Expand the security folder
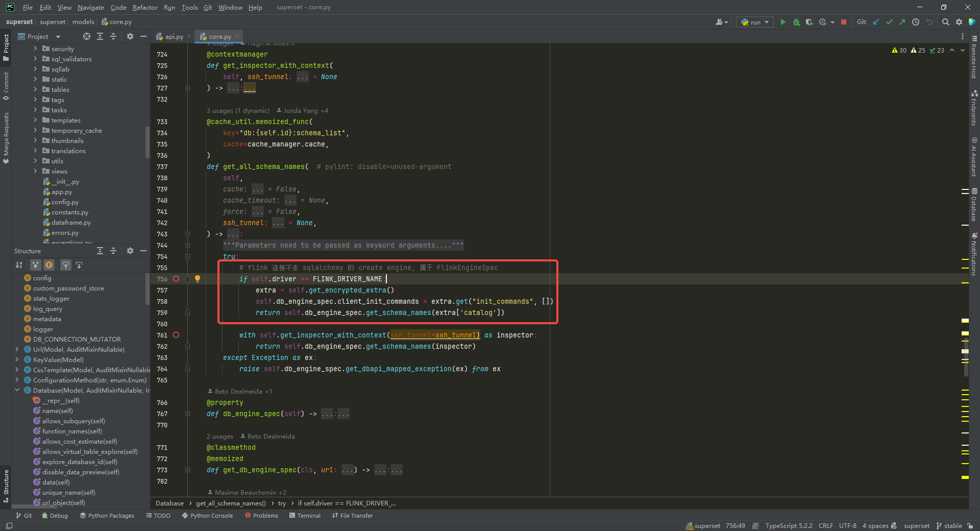This screenshot has height=531, width=980. (35, 49)
